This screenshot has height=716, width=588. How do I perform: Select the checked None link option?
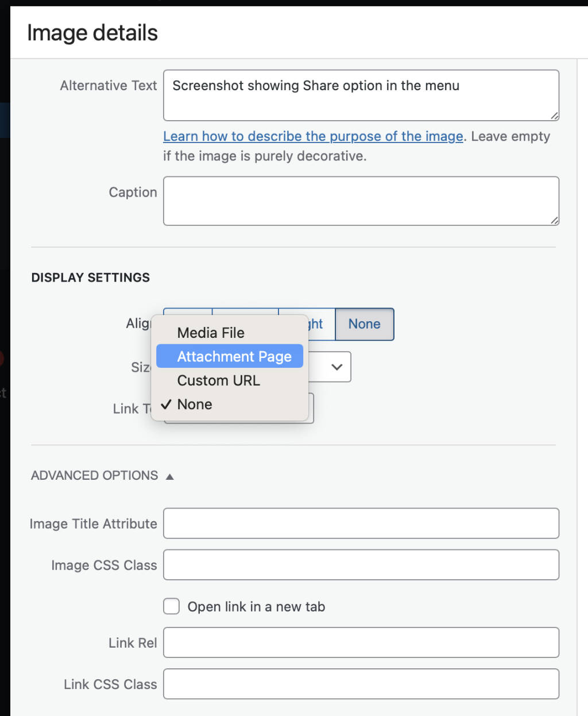pos(195,405)
